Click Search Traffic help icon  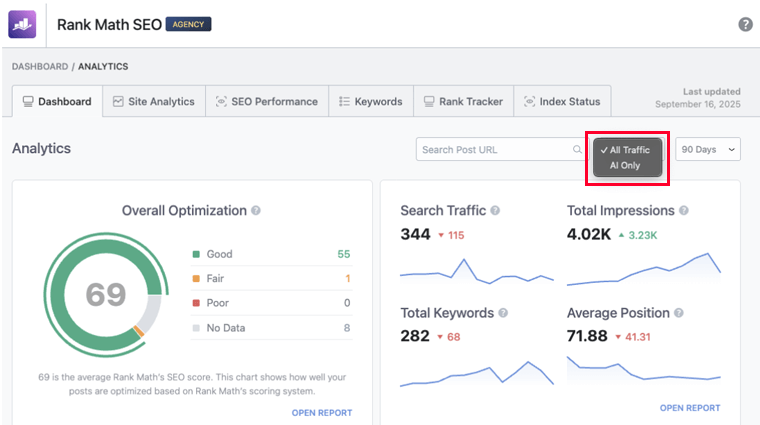click(495, 210)
